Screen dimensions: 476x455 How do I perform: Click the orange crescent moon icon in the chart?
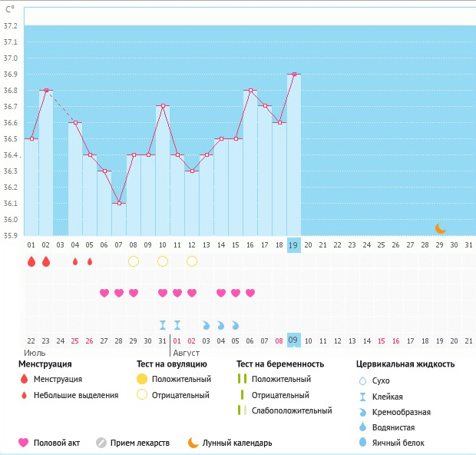click(440, 228)
